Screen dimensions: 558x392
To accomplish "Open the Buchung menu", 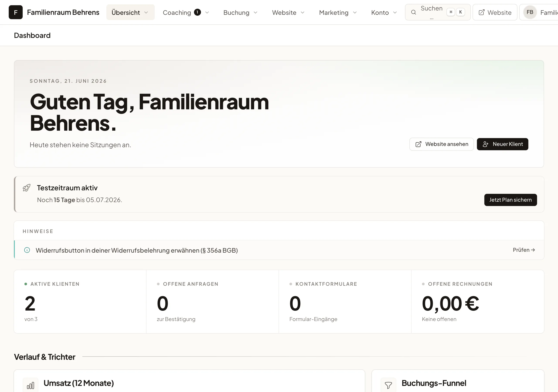I will click(x=240, y=12).
